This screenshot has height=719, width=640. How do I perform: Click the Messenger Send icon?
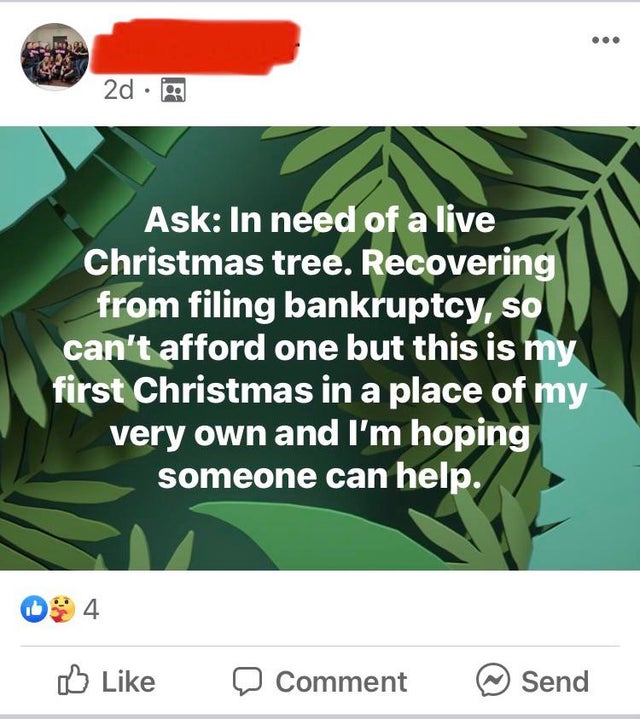[493, 680]
